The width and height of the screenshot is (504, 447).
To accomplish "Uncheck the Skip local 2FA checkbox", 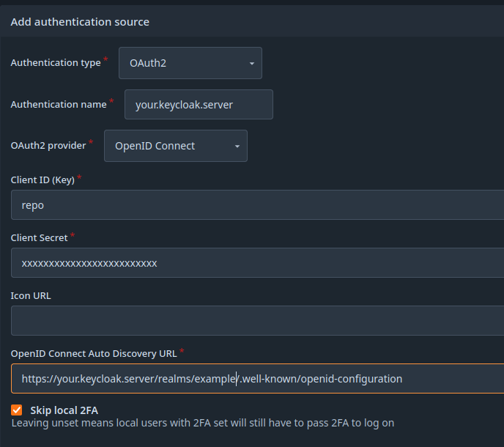I will click(17, 410).
